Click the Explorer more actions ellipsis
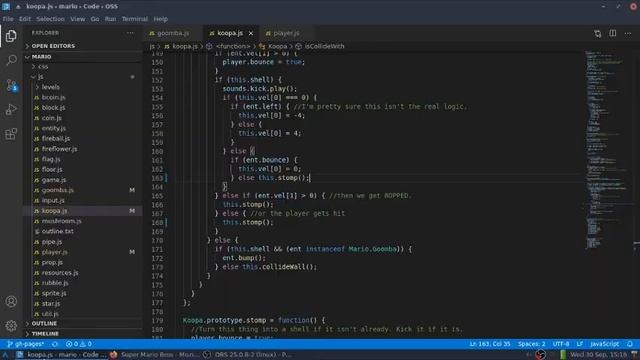The image size is (640, 360). click(130, 33)
